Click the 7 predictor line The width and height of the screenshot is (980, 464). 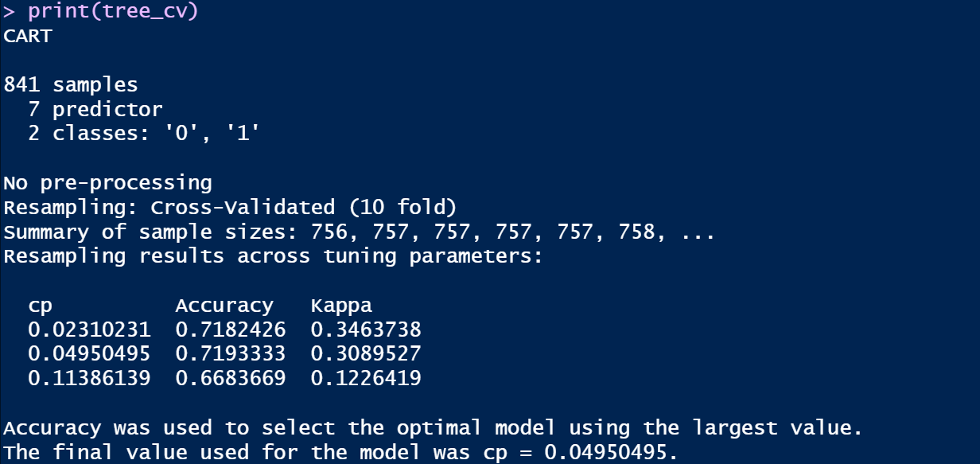(x=95, y=110)
